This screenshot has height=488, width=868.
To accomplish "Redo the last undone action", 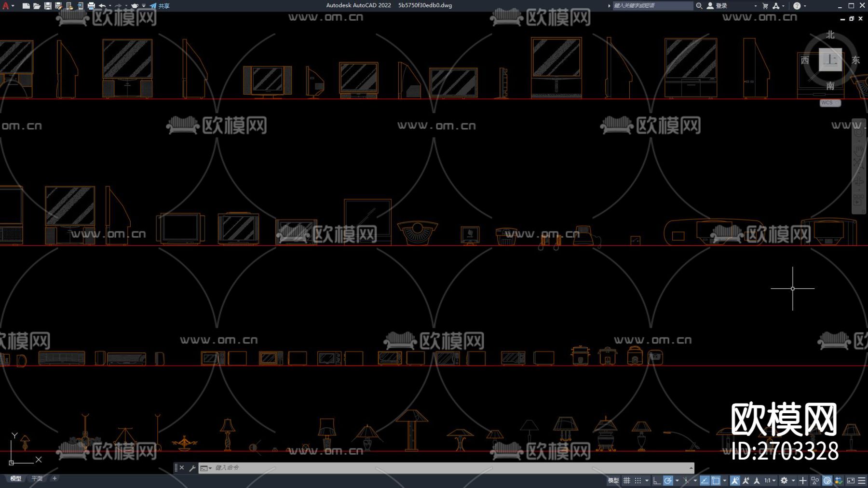I will [x=119, y=6].
